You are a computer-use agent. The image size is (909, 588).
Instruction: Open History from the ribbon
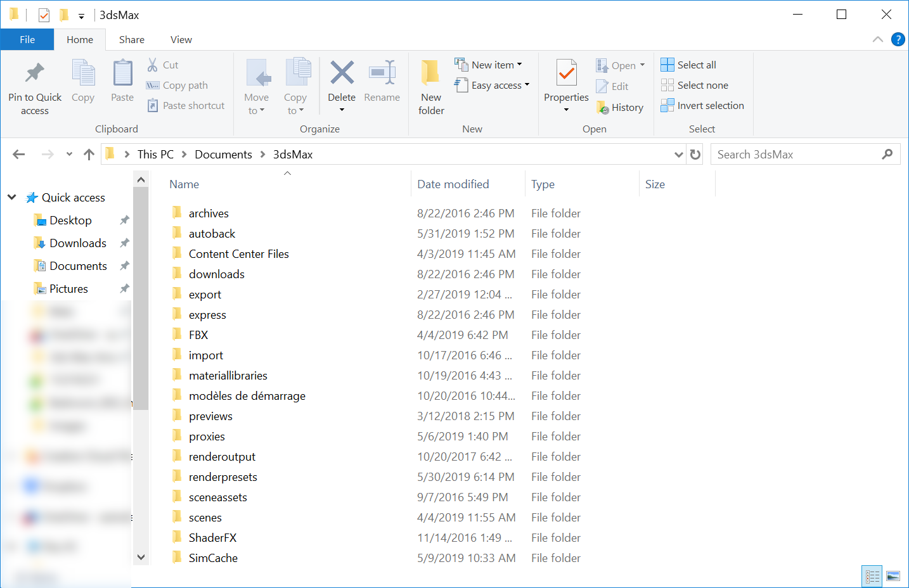[x=620, y=108]
